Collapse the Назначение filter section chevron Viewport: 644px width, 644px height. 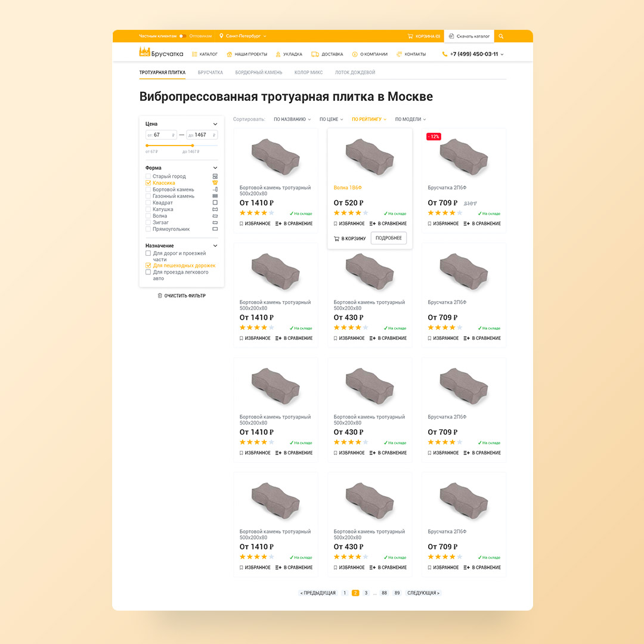pyautogui.click(x=215, y=246)
